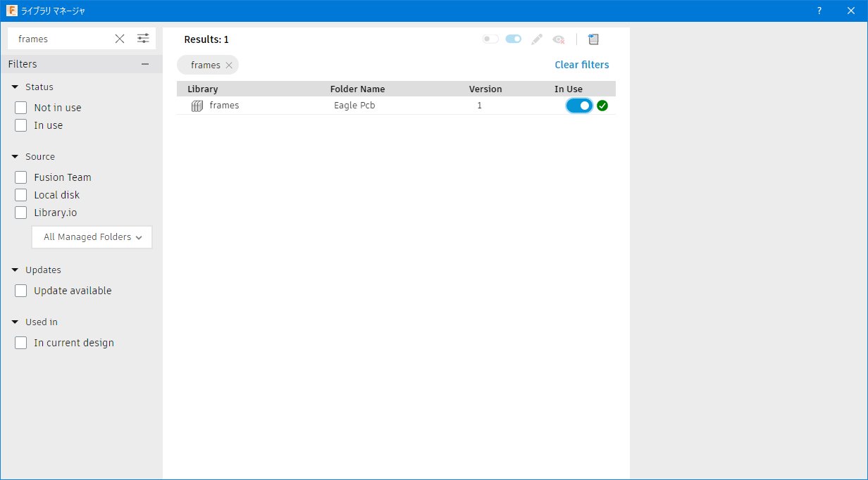Click the pencil edit library icon
This screenshot has width=868, height=480.
tap(537, 39)
